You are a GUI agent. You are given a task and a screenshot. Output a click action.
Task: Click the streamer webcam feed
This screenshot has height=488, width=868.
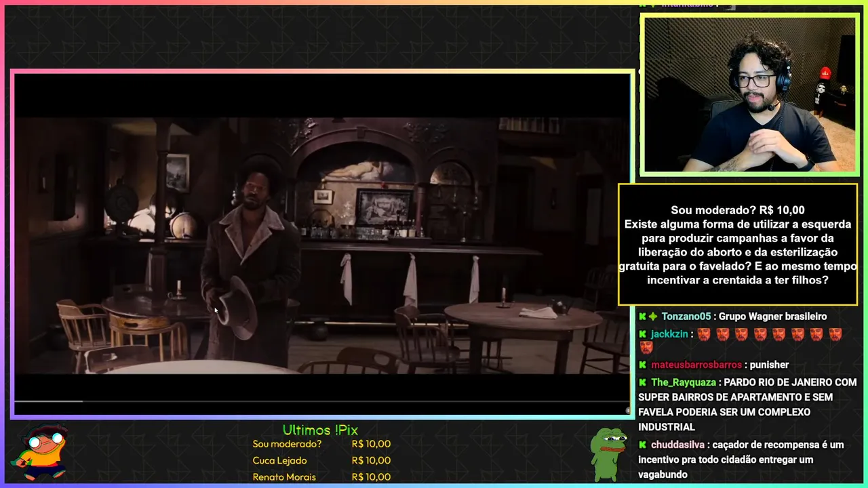point(749,95)
